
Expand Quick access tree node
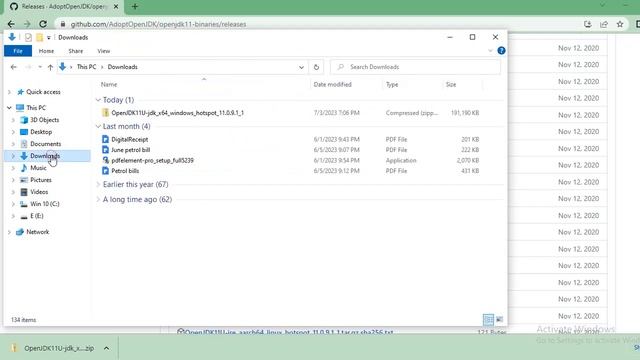point(9,92)
